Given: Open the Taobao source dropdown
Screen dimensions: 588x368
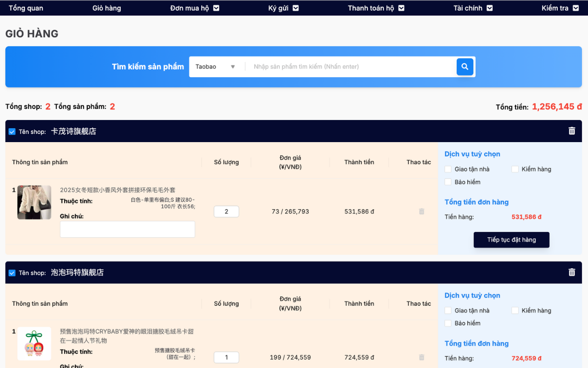Looking at the screenshot, I should (215, 67).
